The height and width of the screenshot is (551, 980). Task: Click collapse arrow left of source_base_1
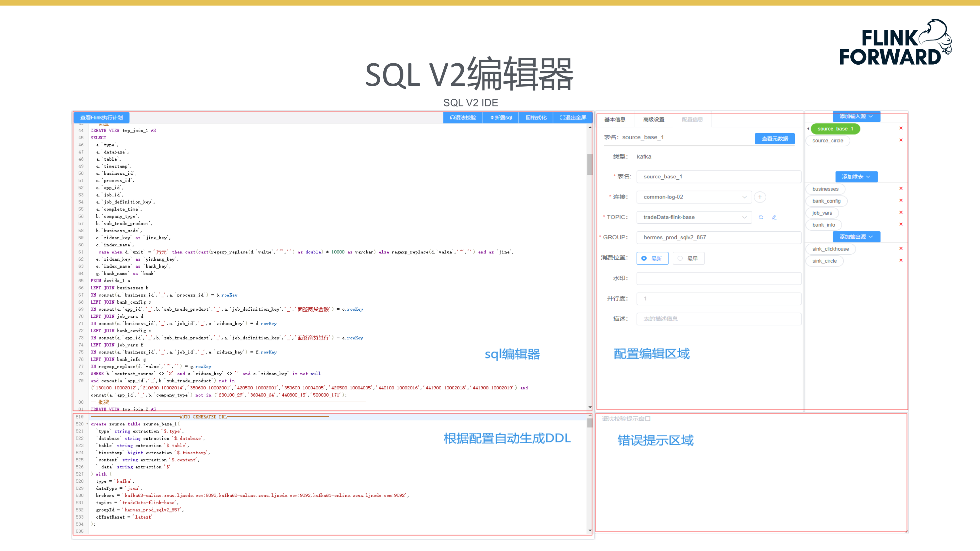(808, 129)
